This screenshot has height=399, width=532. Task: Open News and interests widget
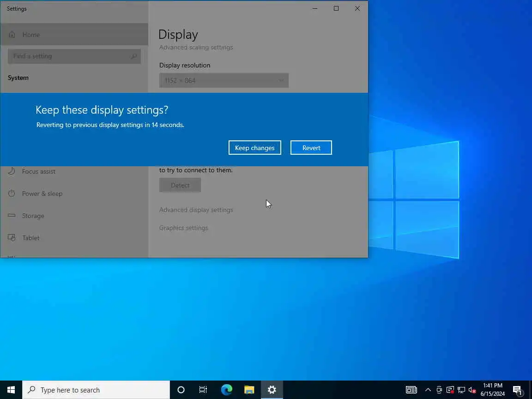(x=411, y=390)
